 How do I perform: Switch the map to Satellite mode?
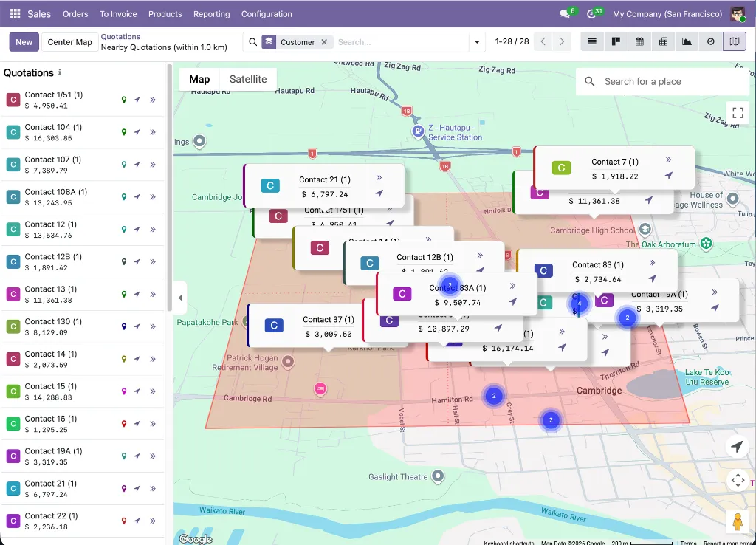point(248,79)
